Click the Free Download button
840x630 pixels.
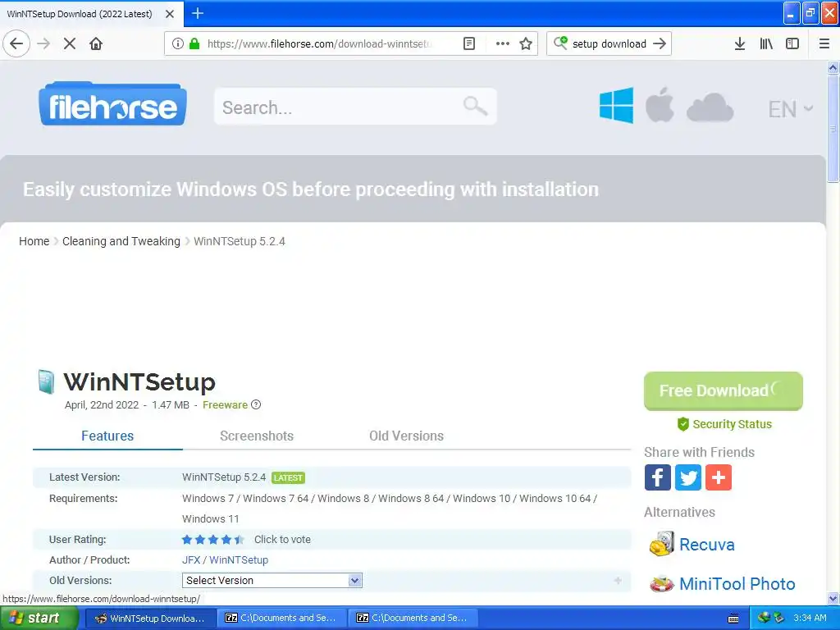coord(724,390)
